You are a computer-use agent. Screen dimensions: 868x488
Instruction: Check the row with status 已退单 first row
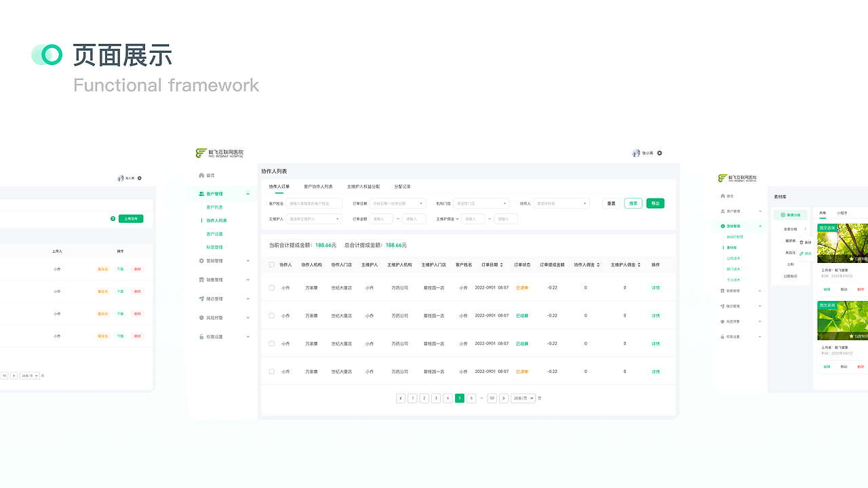(x=272, y=288)
